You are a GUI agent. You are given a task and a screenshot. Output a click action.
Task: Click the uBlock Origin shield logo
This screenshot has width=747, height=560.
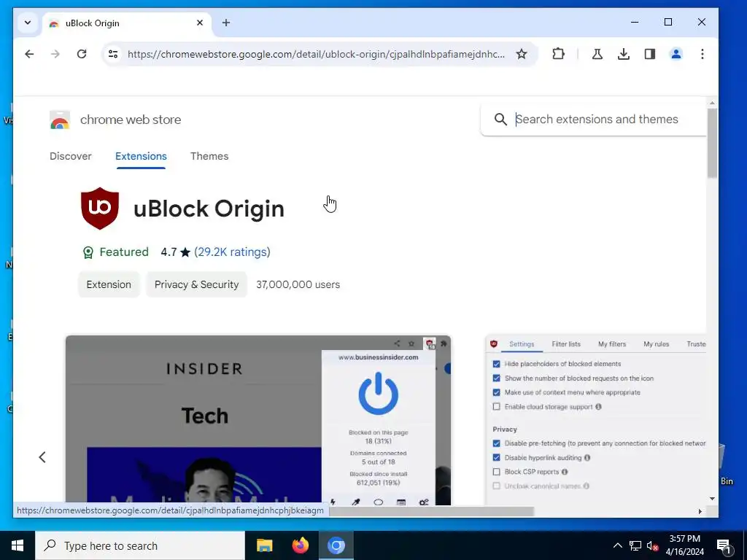99,208
